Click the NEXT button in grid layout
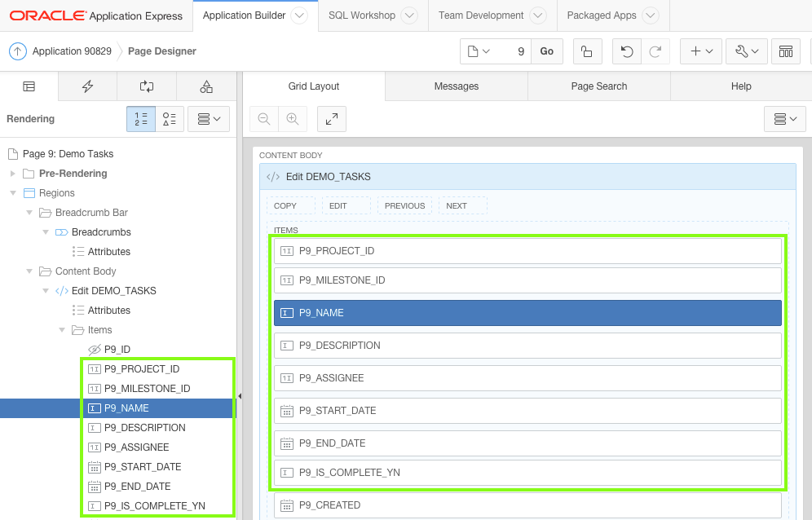Screen dimensions: 812x520 pos(463,205)
